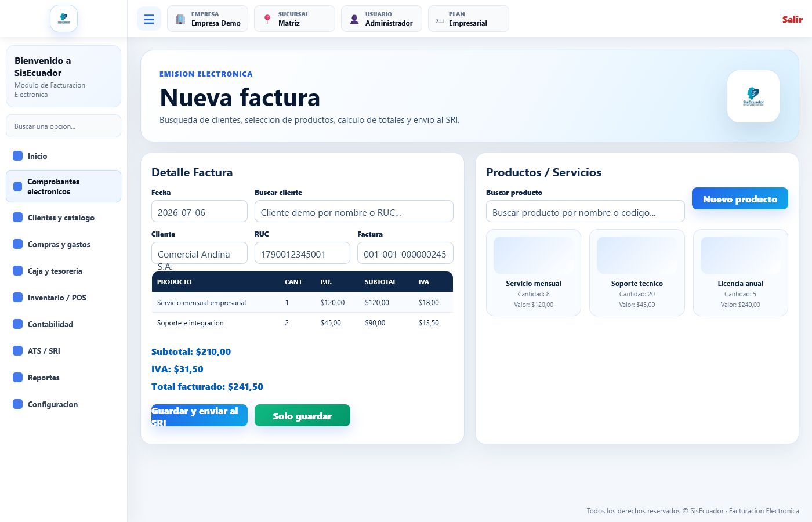Screen dimensions: 812x522
Task: Click the icon beside Inventario / POS
Action: click(x=18, y=298)
